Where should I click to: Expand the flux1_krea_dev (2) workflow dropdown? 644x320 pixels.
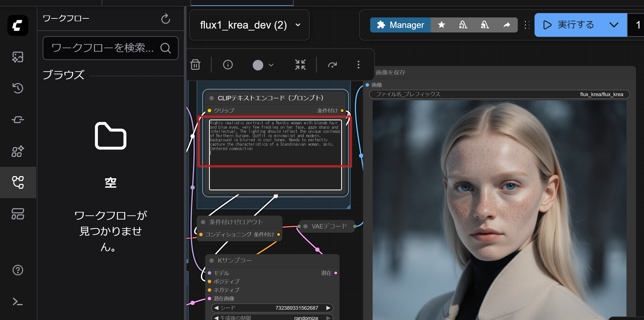(298, 25)
